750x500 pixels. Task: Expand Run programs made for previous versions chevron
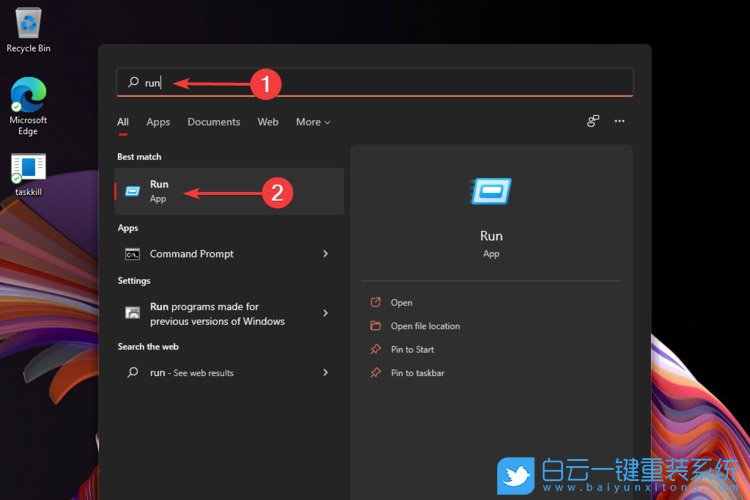325,313
